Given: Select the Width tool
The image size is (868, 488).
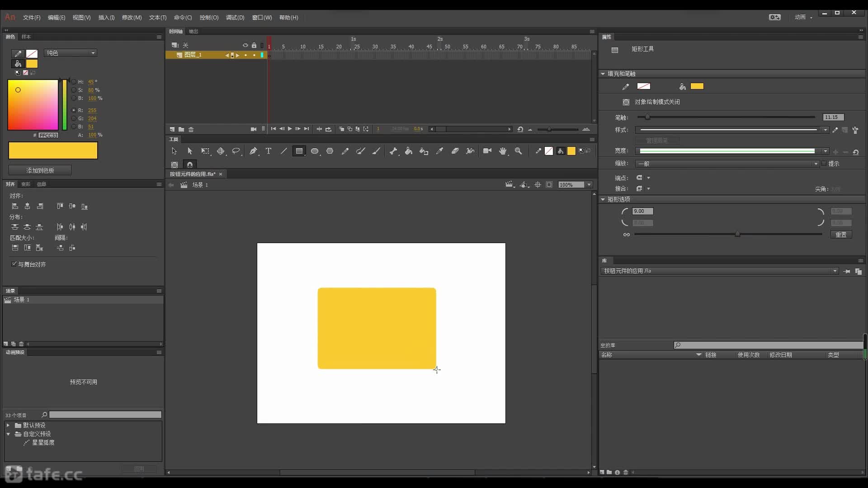Looking at the screenshot, I should 470,151.
